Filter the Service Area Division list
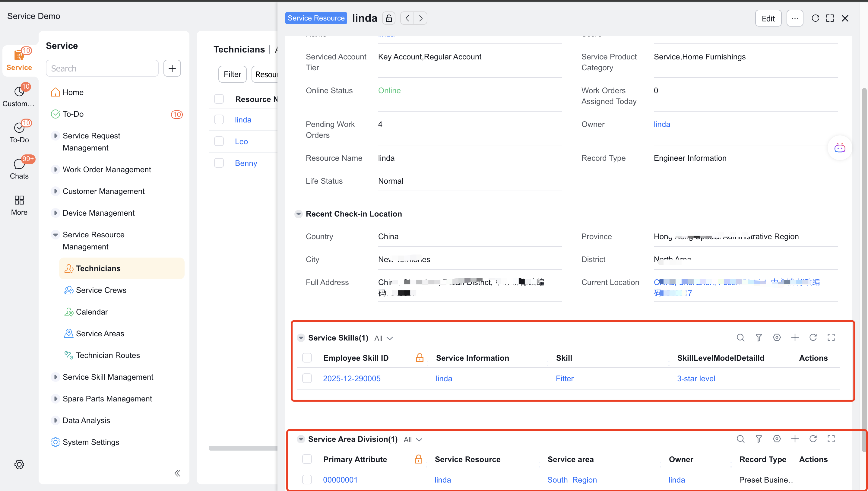The width and height of the screenshot is (868, 491). click(759, 439)
